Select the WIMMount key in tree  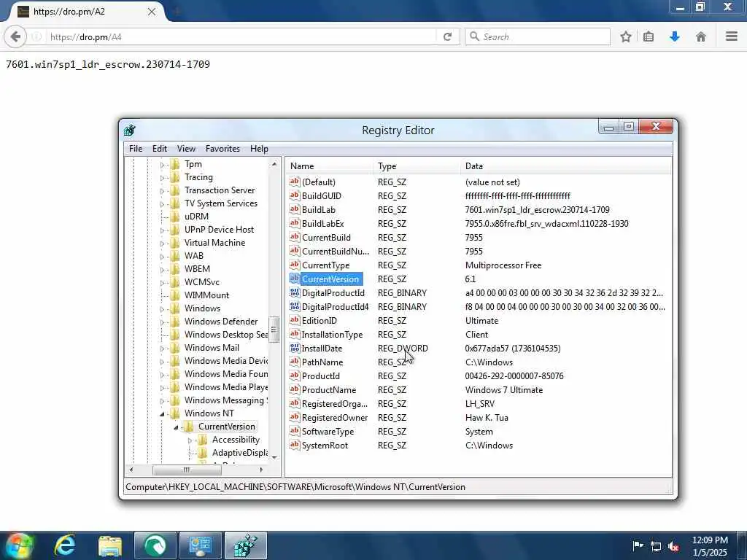[206, 295]
